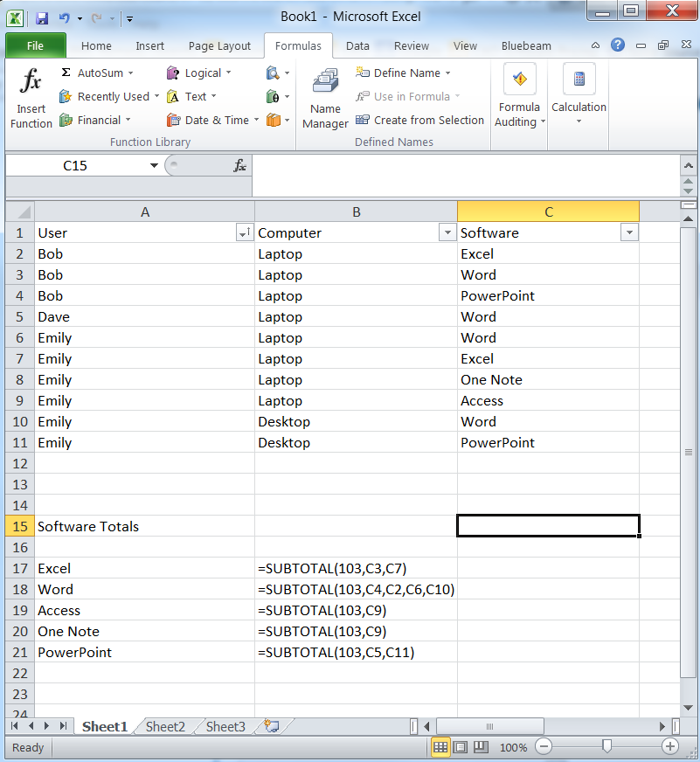Select row 15 header
700x762 pixels.
point(20,526)
